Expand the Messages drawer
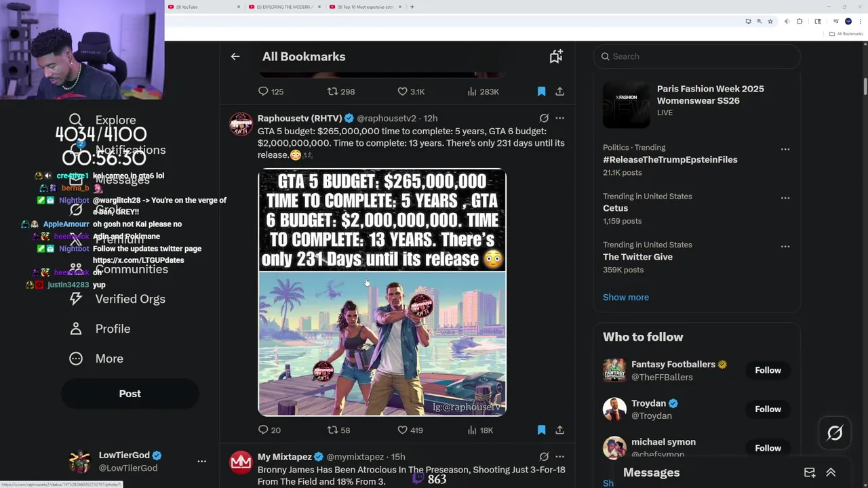Image resolution: width=868 pixels, height=488 pixels. point(831,472)
